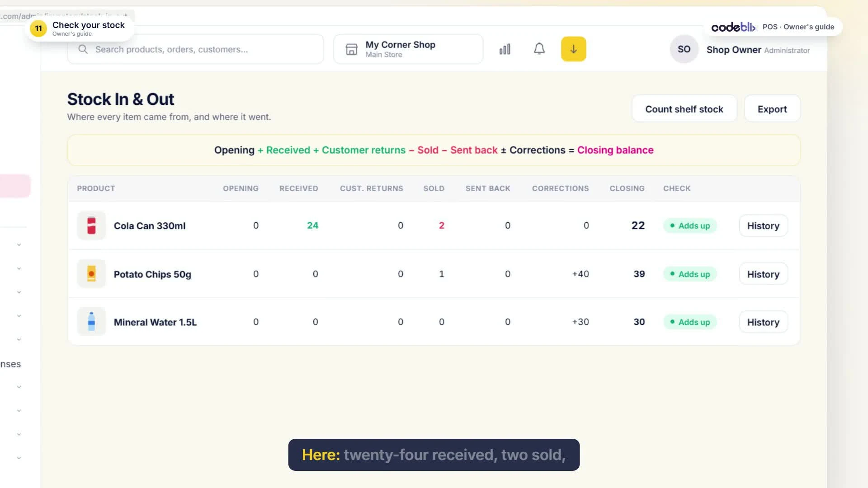Screen dimensions: 868x488
Task: Click the Mineral Water bottle thumbnail
Action: [91, 322]
